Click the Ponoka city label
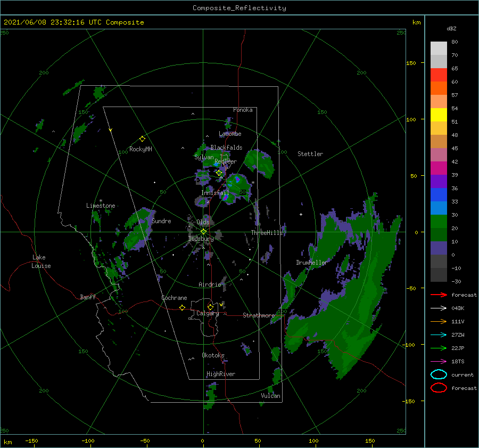Screen dimensions: 479x448 [243, 110]
